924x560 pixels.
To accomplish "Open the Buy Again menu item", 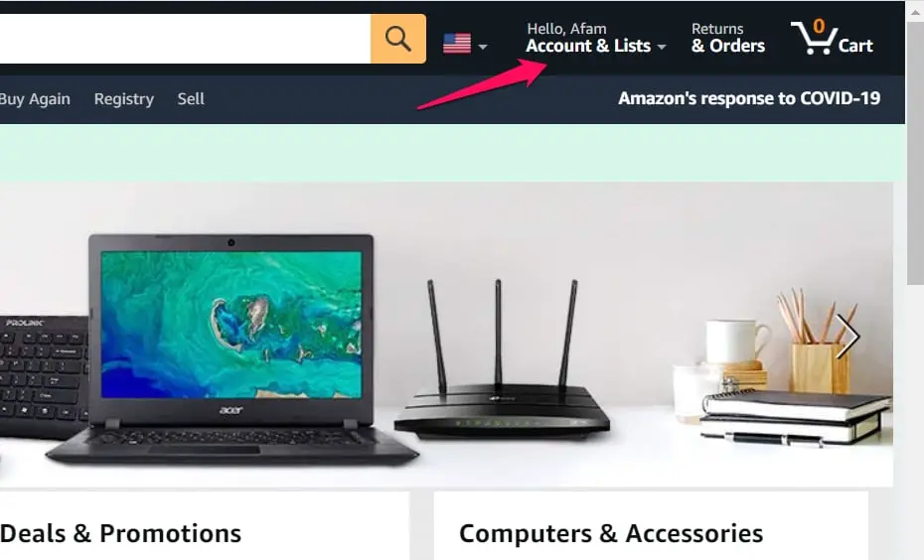I will [x=35, y=99].
